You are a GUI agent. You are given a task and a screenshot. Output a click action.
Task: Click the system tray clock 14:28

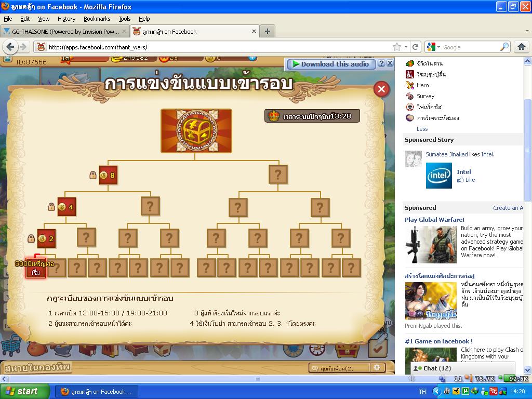pos(517,391)
